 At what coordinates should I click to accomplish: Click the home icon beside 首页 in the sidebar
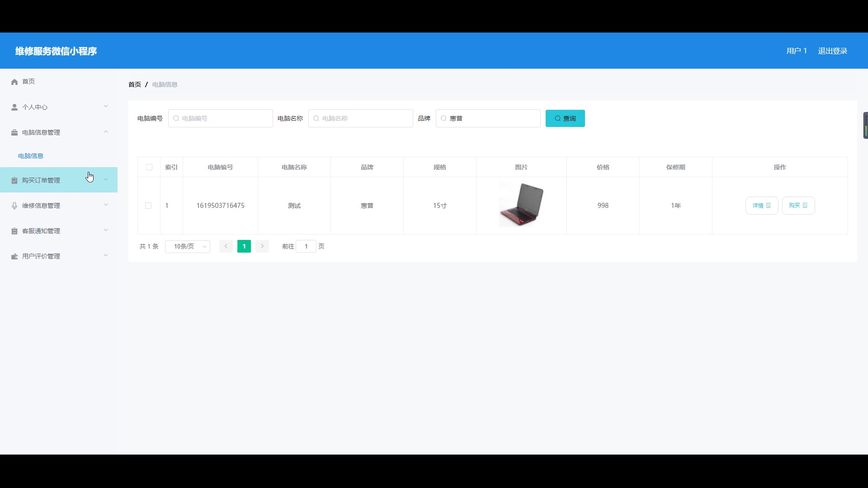click(14, 82)
